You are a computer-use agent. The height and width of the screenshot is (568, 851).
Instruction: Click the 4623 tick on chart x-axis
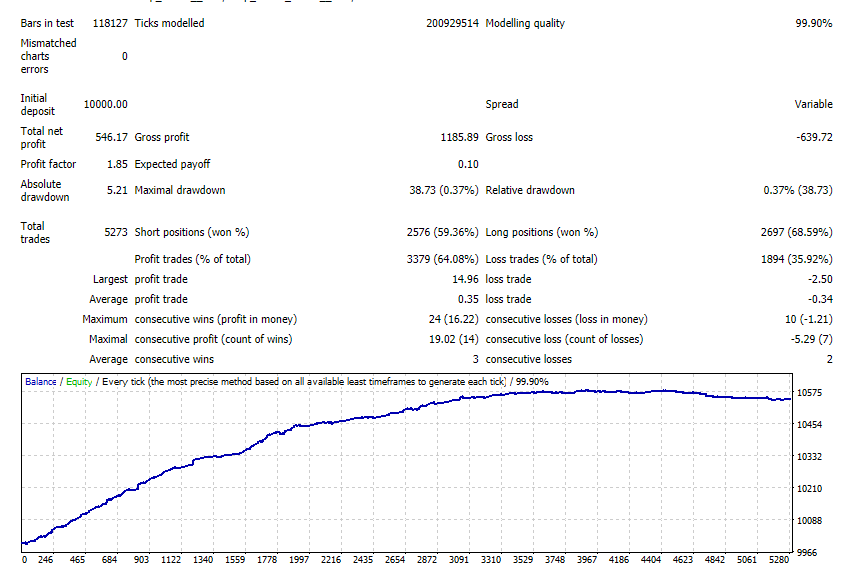coord(683,560)
